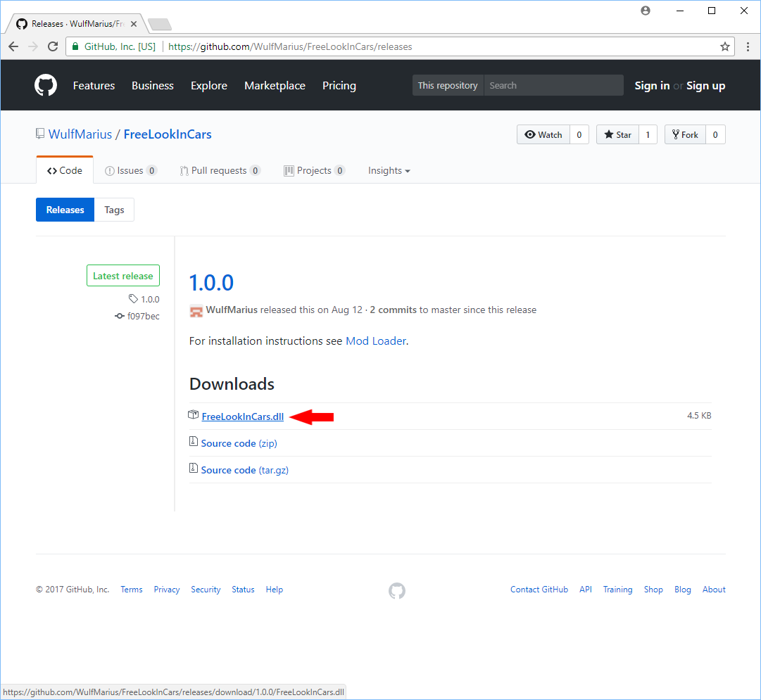This screenshot has height=700, width=761.
Task: Open Status in the footer
Action: (x=243, y=590)
